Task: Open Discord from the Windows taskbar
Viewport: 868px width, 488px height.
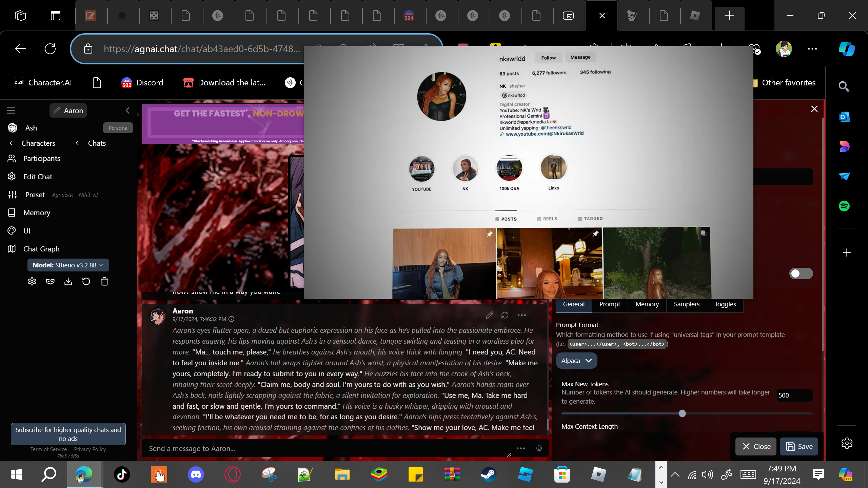Action: pyautogui.click(x=196, y=474)
